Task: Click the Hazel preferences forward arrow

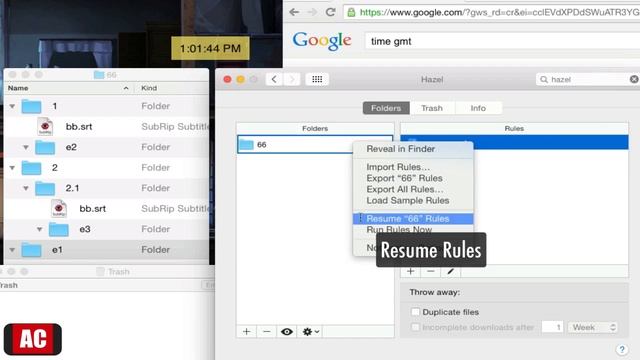Action: click(x=292, y=79)
